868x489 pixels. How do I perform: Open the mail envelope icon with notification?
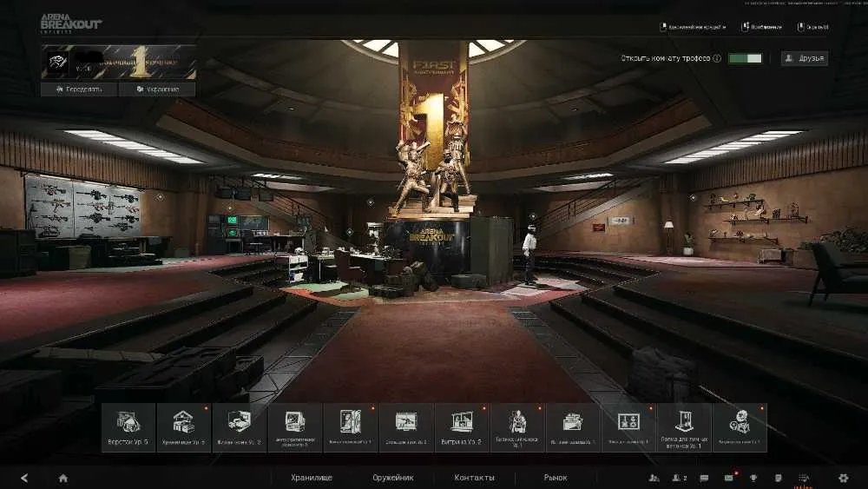tap(729, 478)
